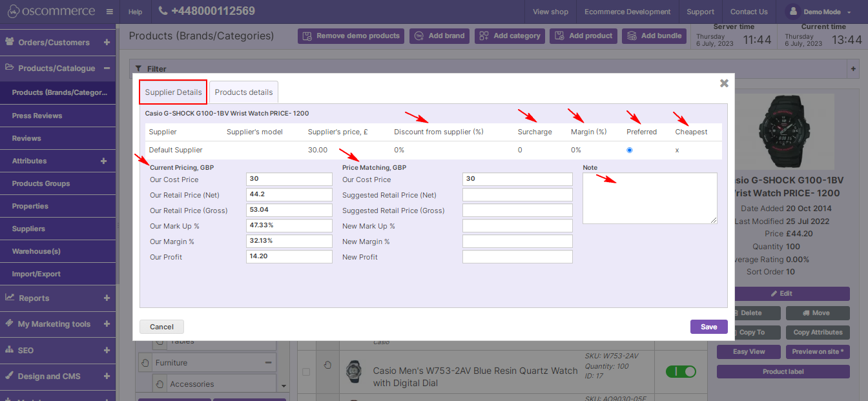
Task: Click the Demo Mode user avatar icon
Action: 792,12
